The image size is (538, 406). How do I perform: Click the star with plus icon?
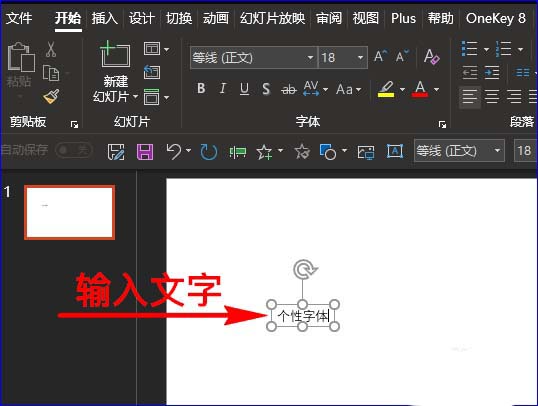pos(265,152)
